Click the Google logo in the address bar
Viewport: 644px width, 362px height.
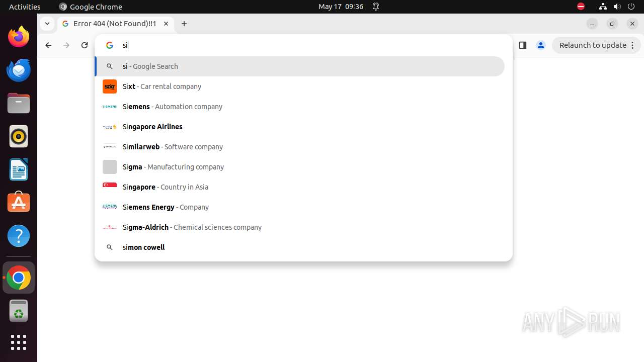[110, 45]
